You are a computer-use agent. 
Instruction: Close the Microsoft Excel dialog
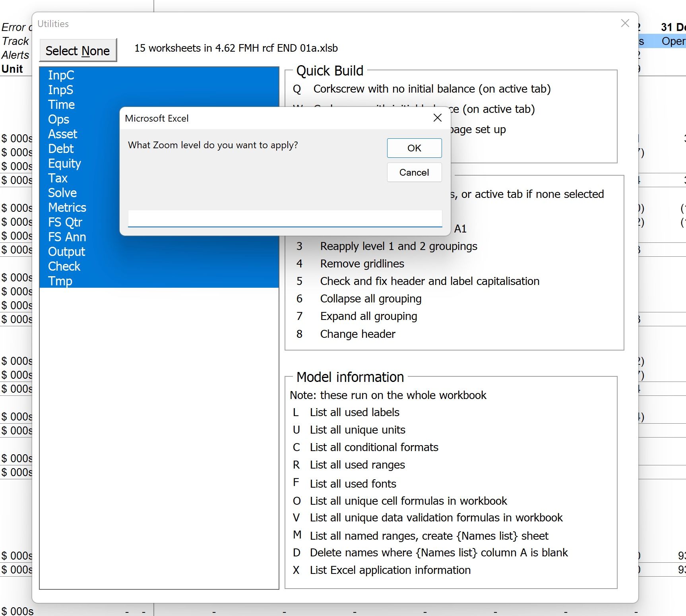coord(438,118)
